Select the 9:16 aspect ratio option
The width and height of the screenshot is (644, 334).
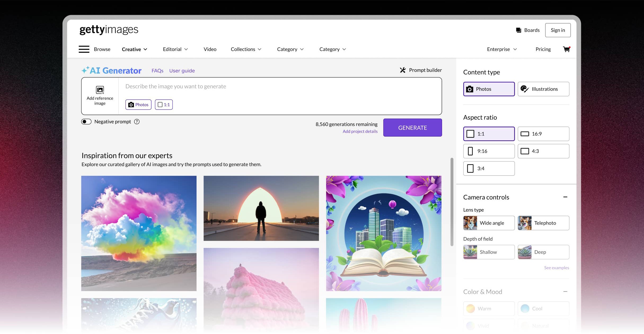tap(489, 151)
